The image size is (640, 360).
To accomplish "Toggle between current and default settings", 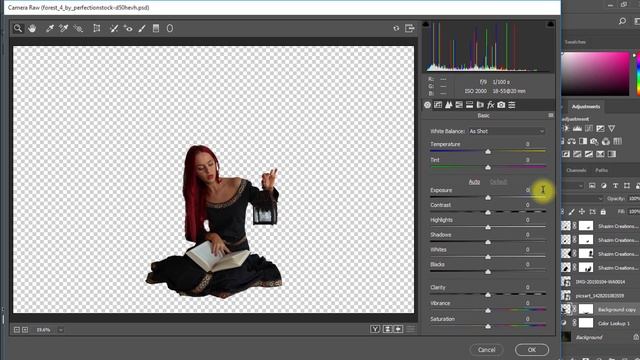I will pos(410,329).
